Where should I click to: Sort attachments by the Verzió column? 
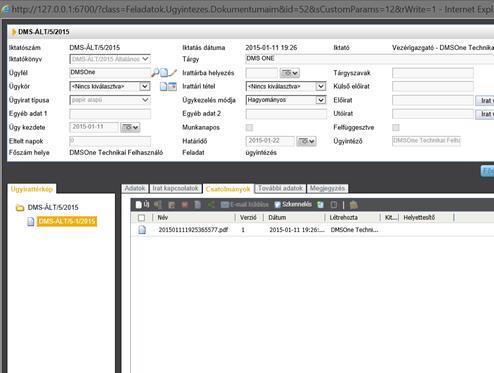(x=249, y=218)
